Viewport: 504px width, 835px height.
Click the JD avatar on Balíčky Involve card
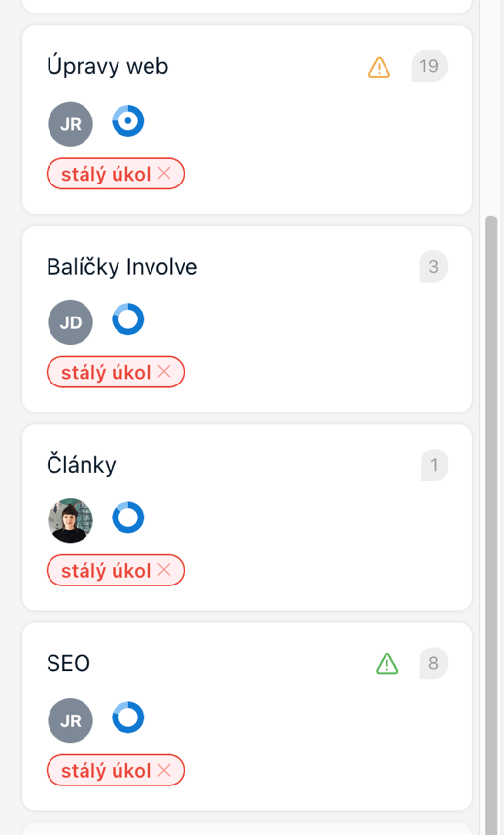70,322
